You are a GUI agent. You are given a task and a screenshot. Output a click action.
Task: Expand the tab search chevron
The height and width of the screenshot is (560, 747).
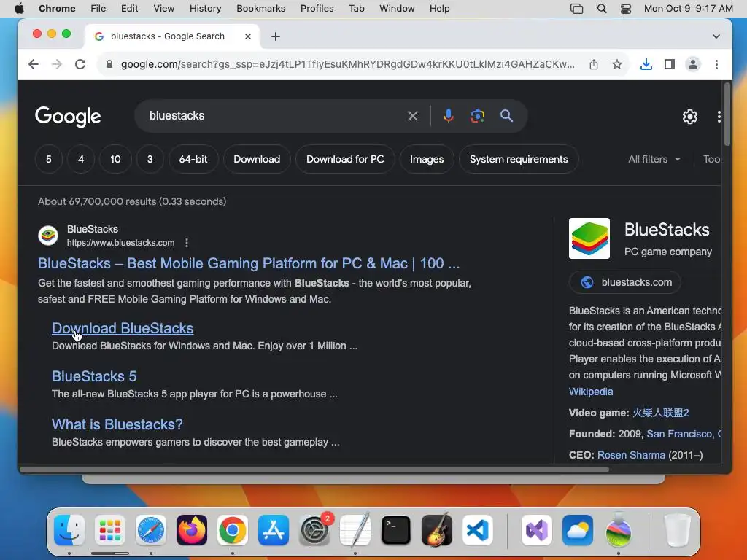(716, 36)
